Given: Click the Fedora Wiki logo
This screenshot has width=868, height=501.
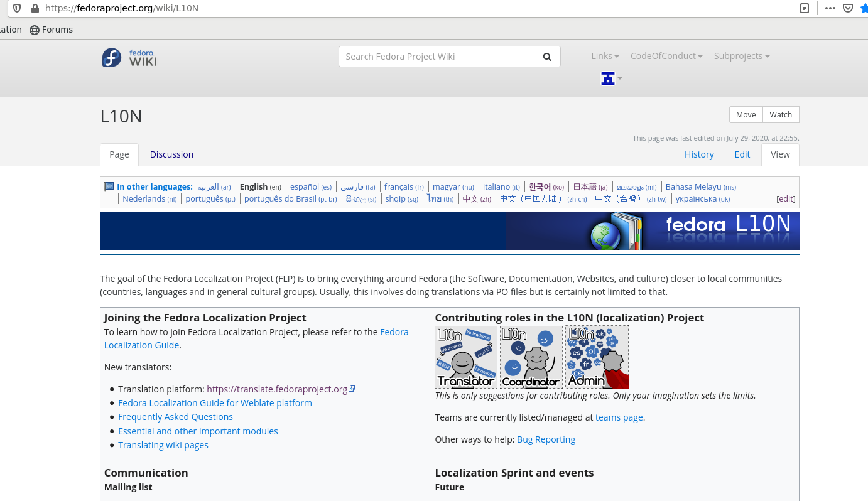Looking at the screenshot, I should [129, 57].
